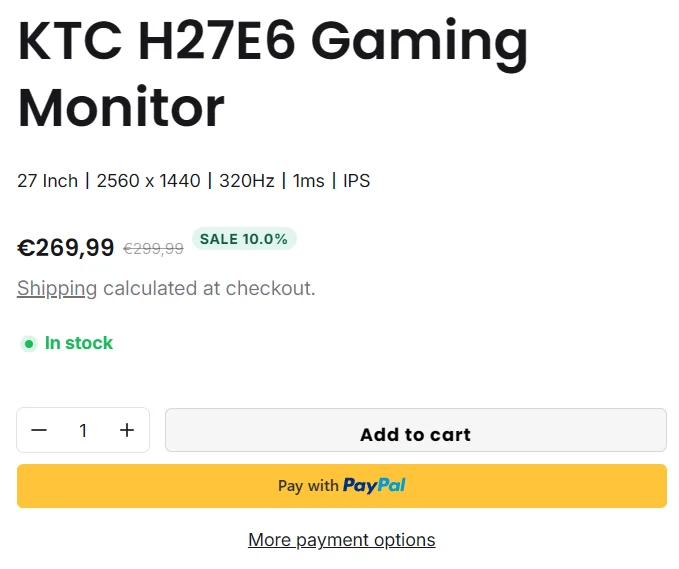This screenshot has height=569, width=679.
Task: Open More payment options
Action: click(342, 540)
